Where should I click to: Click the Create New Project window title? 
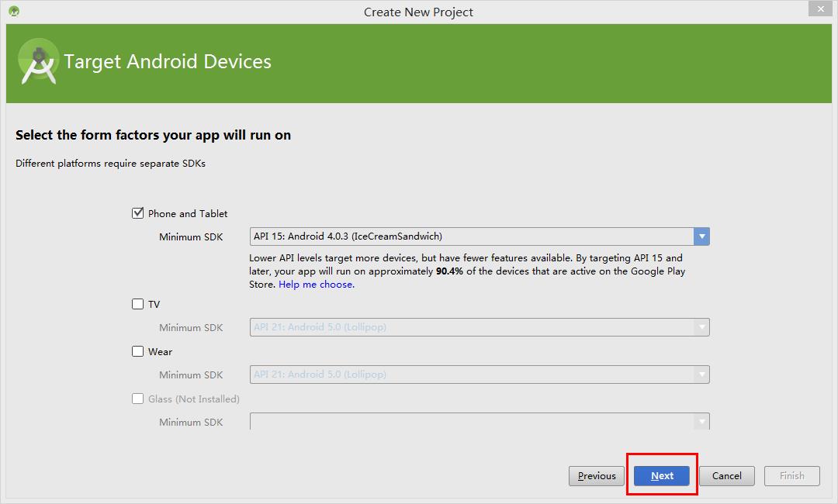(x=418, y=12)
